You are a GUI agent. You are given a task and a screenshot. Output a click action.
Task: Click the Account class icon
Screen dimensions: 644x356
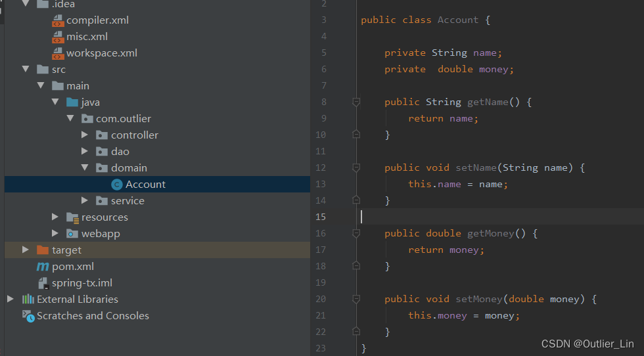click(117, 185)
